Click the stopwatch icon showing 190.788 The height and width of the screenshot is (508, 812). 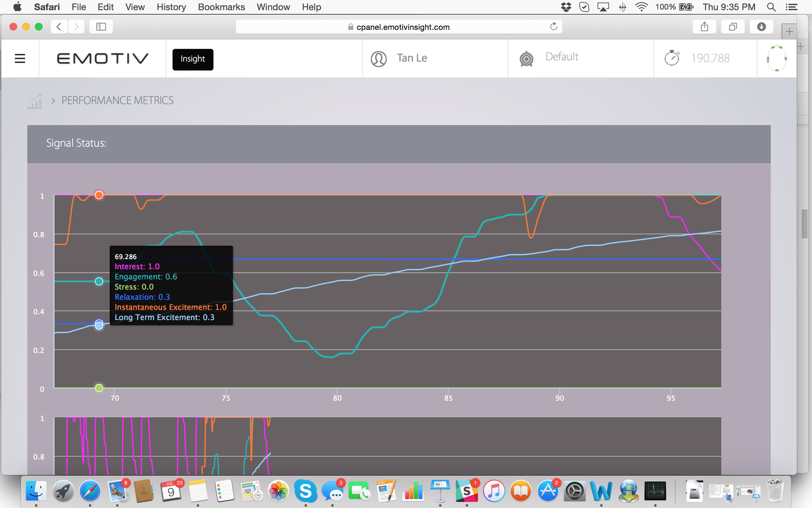coord(672,58)
